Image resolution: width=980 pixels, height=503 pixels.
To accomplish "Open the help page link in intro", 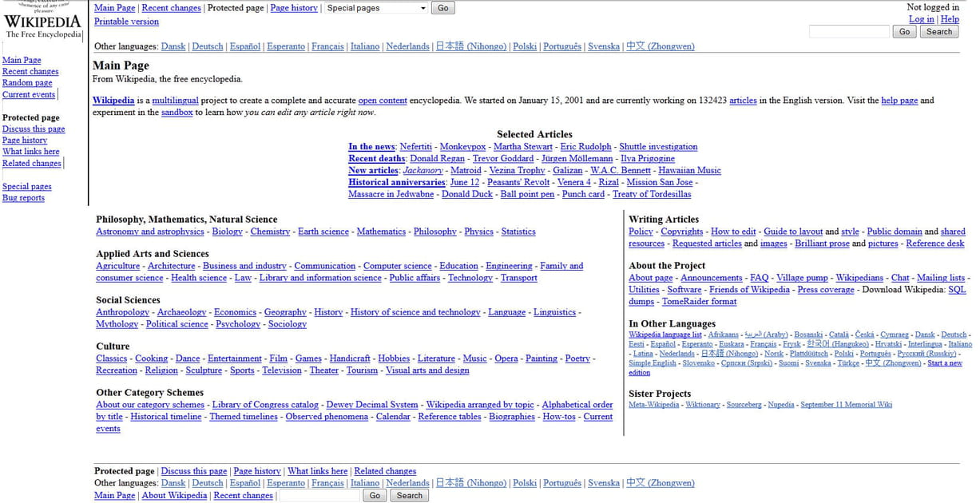I will [899, 101].
